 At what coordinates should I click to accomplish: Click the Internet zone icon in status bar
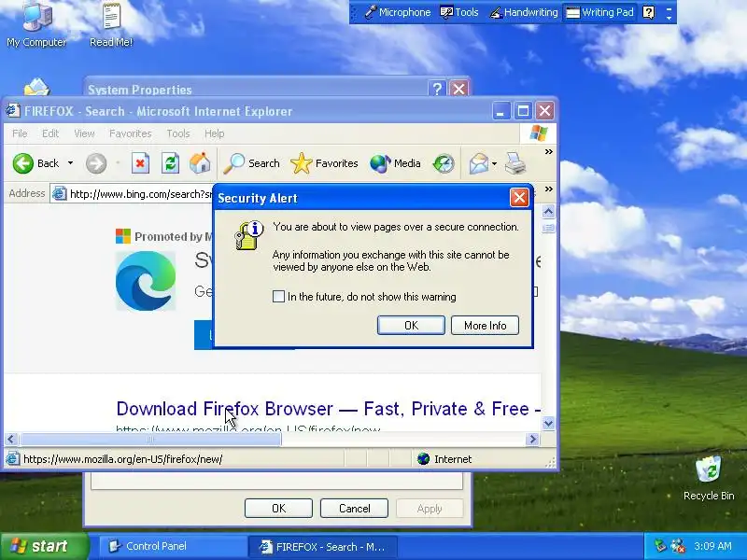pyautogui.click(x=424, y=458)
